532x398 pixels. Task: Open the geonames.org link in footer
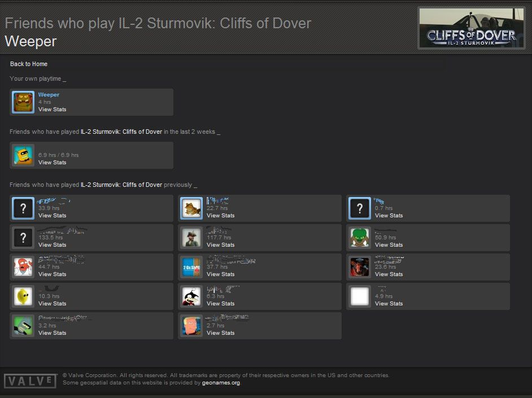(x=221, y=383)
